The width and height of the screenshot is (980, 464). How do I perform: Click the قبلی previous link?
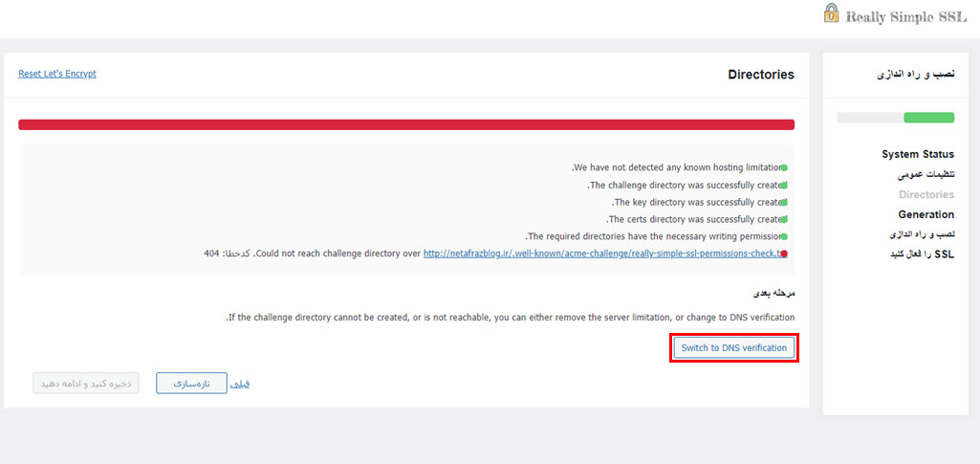241,384
